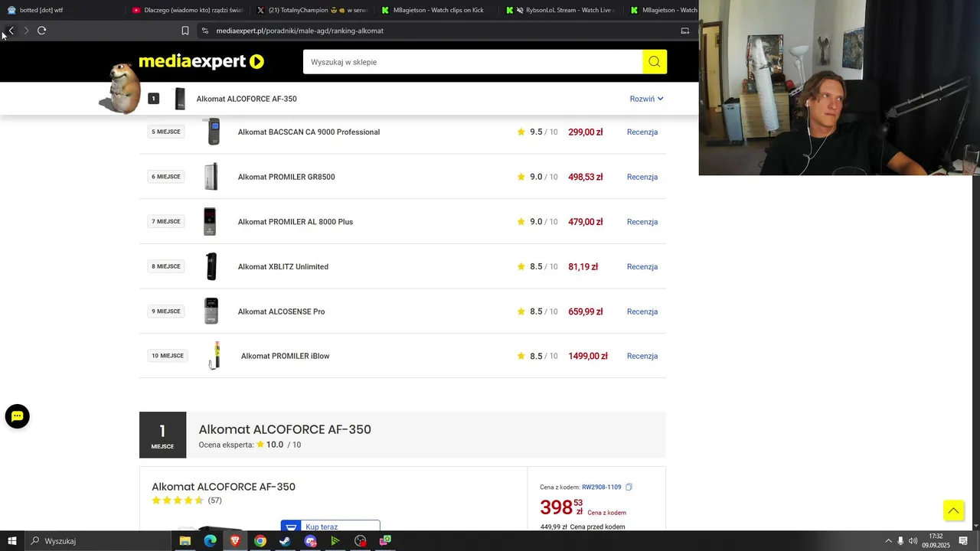Viewport: 980px width, 551px height.
Task: Launch Microsoft Edge from the taskbar
Action: 210,541
